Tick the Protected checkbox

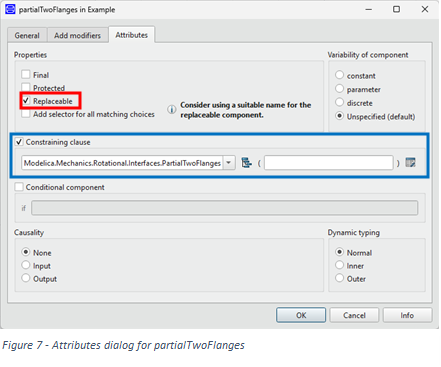(x=26, y=87)
